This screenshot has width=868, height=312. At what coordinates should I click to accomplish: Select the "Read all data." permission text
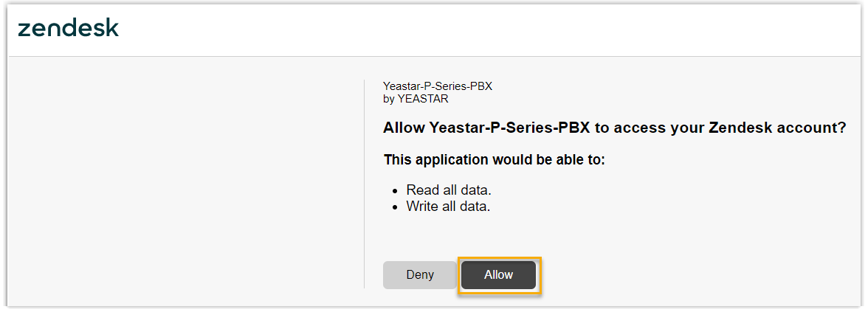(x=449, y=190)
